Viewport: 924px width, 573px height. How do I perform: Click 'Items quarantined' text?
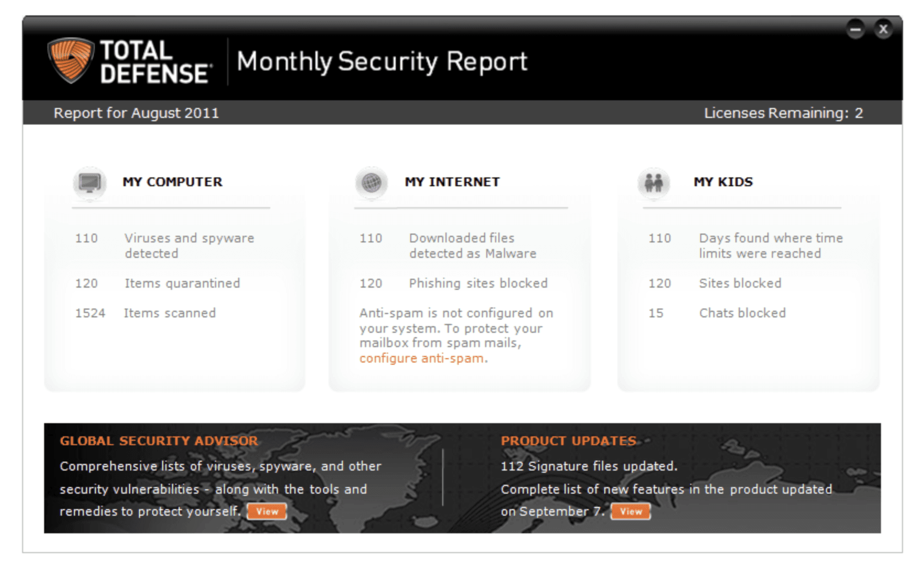click(x=182, y=283)
